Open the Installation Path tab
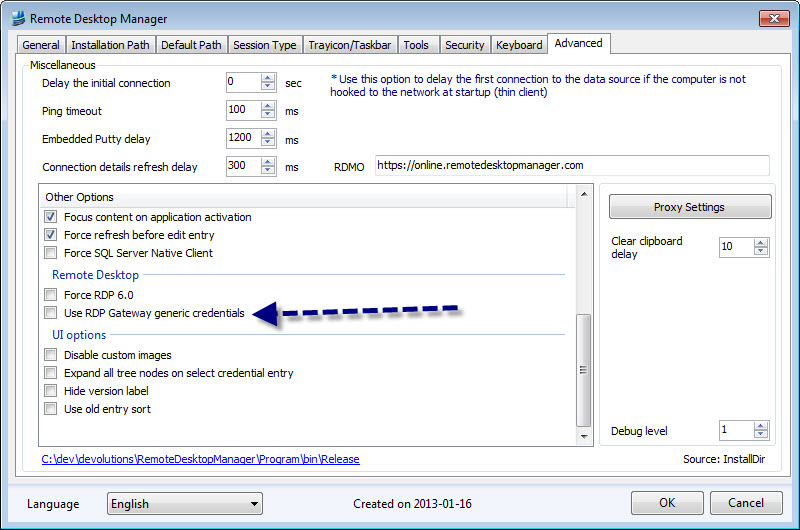The width and height of the screenshot is (800, 530). point(110,45)
